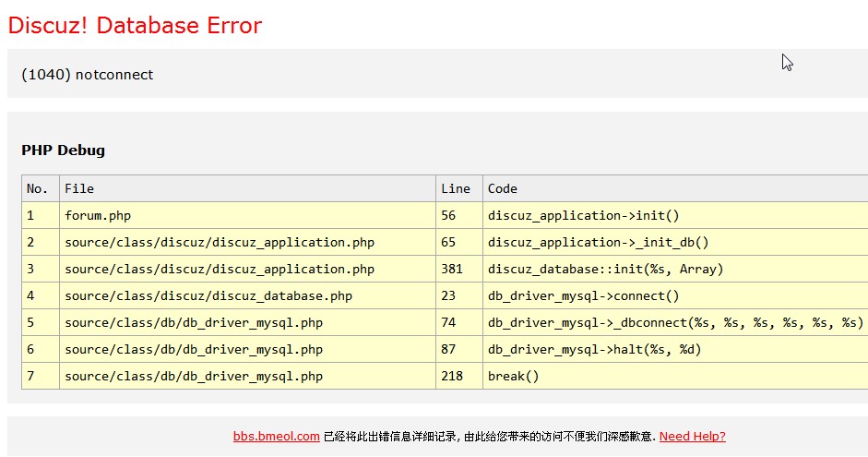This screenshot has width=868, height=457.
Task: Select the (1040) notconnect error message
Action: point(87,75)
